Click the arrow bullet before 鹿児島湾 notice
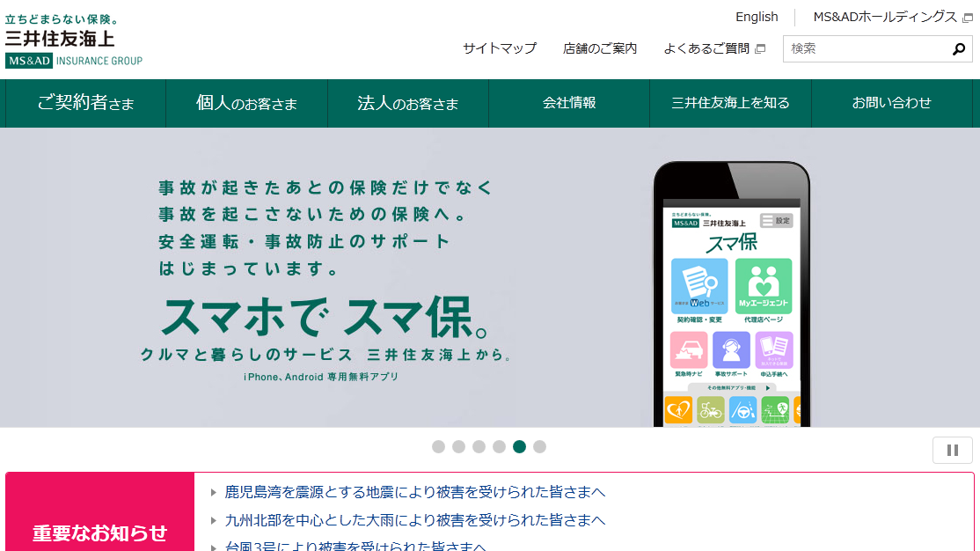 click(x=213, y=493)
